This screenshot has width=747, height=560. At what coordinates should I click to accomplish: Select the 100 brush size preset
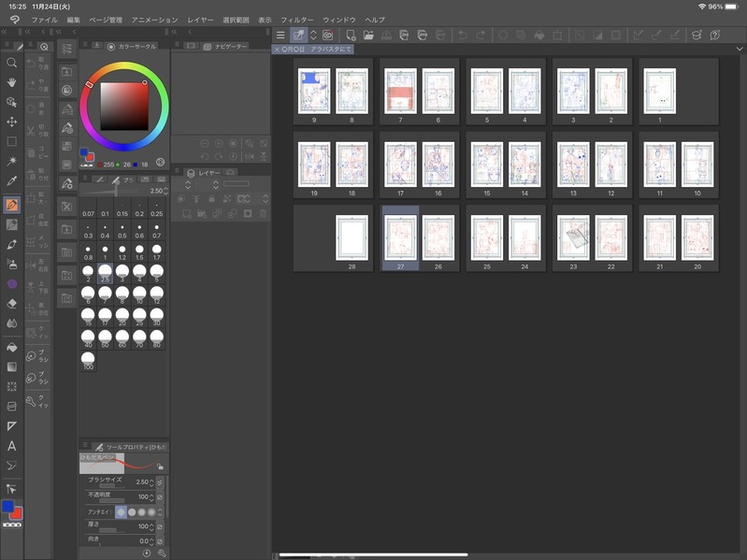(88, 361)
